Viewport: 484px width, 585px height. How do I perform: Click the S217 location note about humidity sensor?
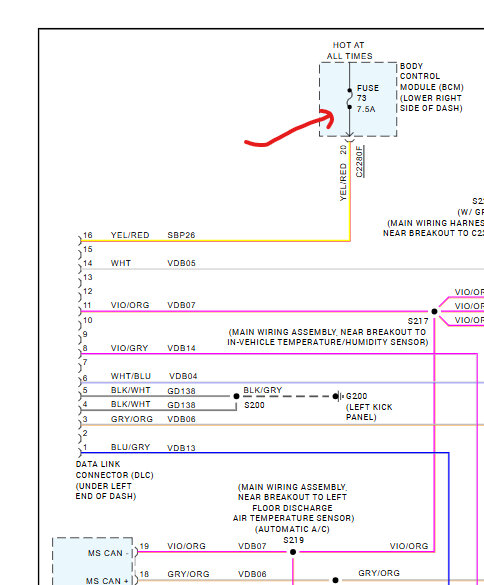[328, 337]
